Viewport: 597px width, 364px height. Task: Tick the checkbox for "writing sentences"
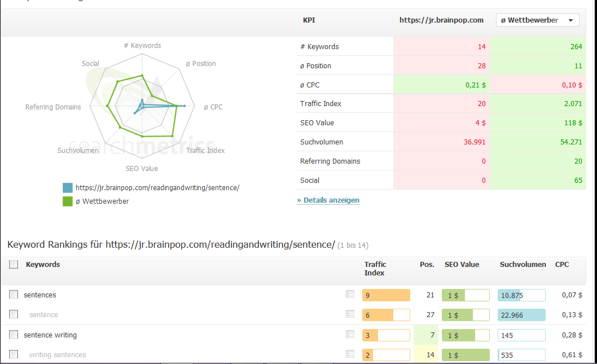point(14,354)
